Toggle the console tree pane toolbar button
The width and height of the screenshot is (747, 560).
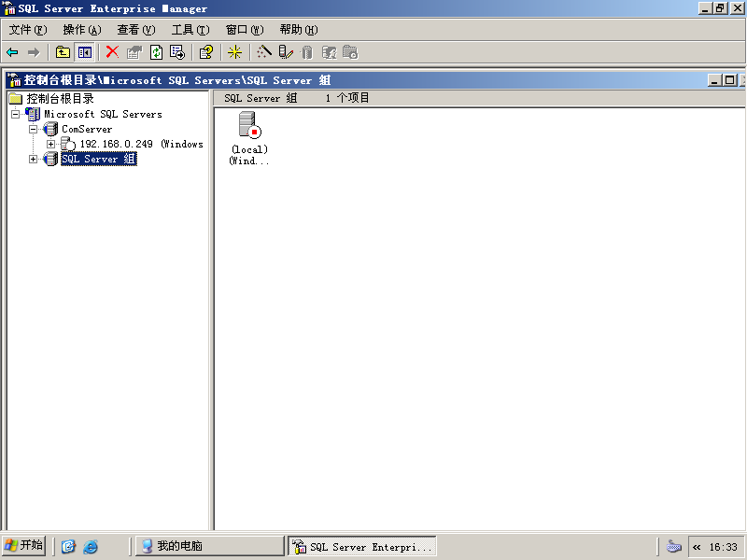(x=85, y=52)
